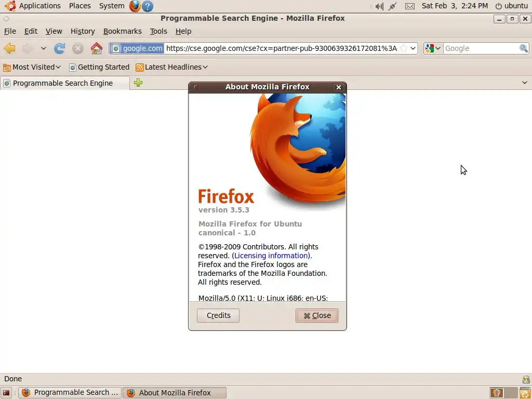The image size is (532, 399).
Task: Click the Stop loading button
Action: pyautogui.click(x=78, y=48)
